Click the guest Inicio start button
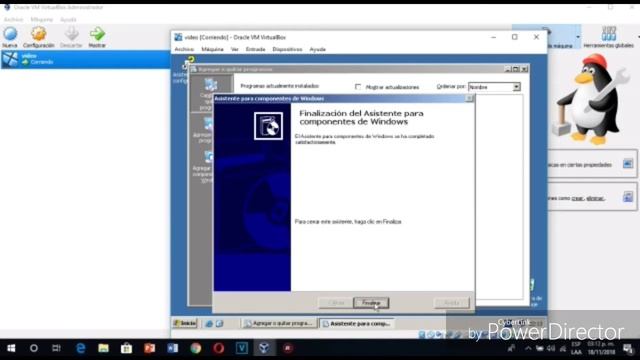The width and height of the screenshot is (640, 360). tap(185, 323)
